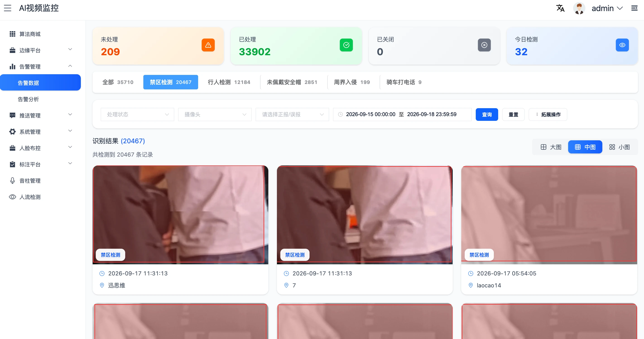Image resolution: width=644 pixels, height=339 pixels.
Task: Click the orange warning icon in 未处理 card
Action: coord(208,45)
